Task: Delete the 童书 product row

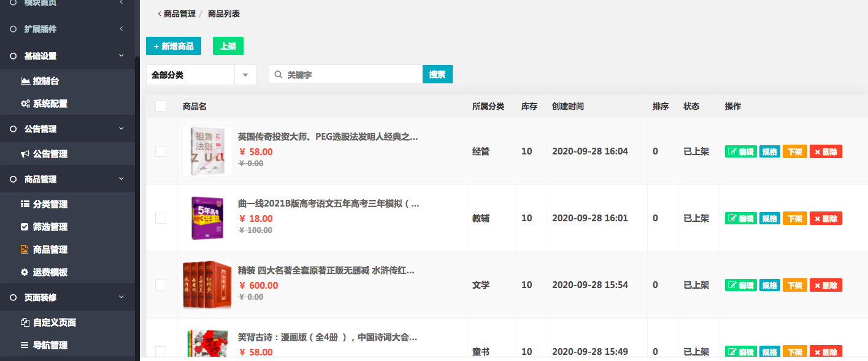Action: pos(826,352)
